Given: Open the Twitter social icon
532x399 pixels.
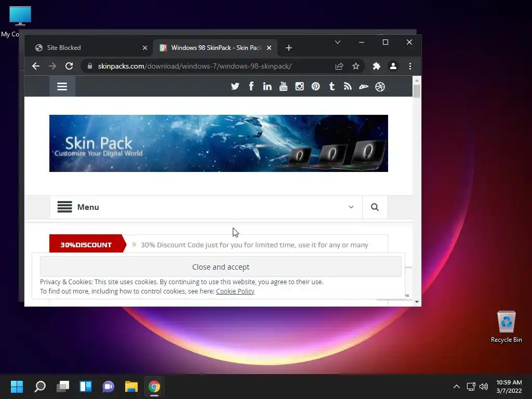Looking at the screenshot, I should coord(235,87).
